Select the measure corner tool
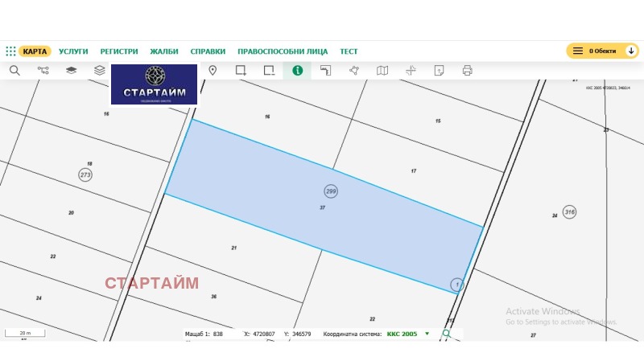The image size is (644, 361). coord(326,71)
